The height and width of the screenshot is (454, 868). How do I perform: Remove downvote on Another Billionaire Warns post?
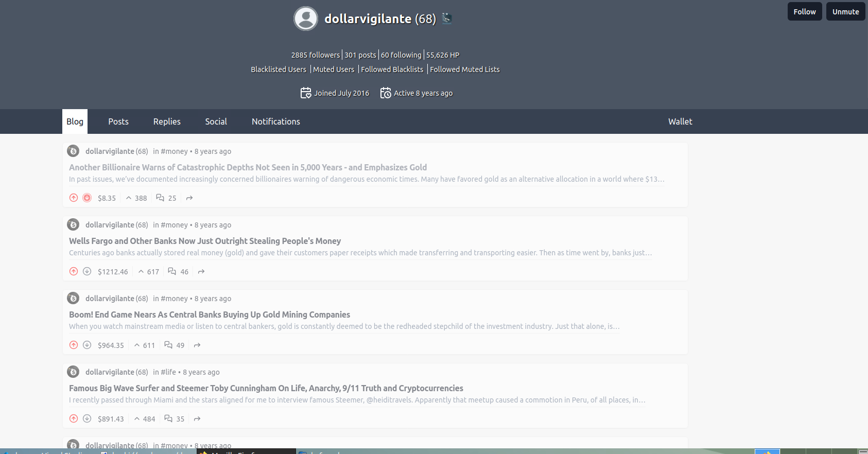[x=87, y=198]
